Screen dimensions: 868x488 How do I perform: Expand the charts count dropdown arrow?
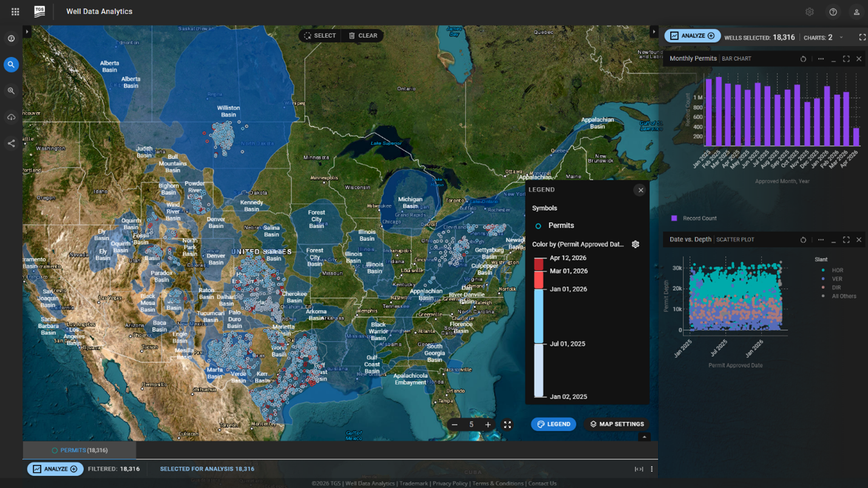[x=841, y=38]
